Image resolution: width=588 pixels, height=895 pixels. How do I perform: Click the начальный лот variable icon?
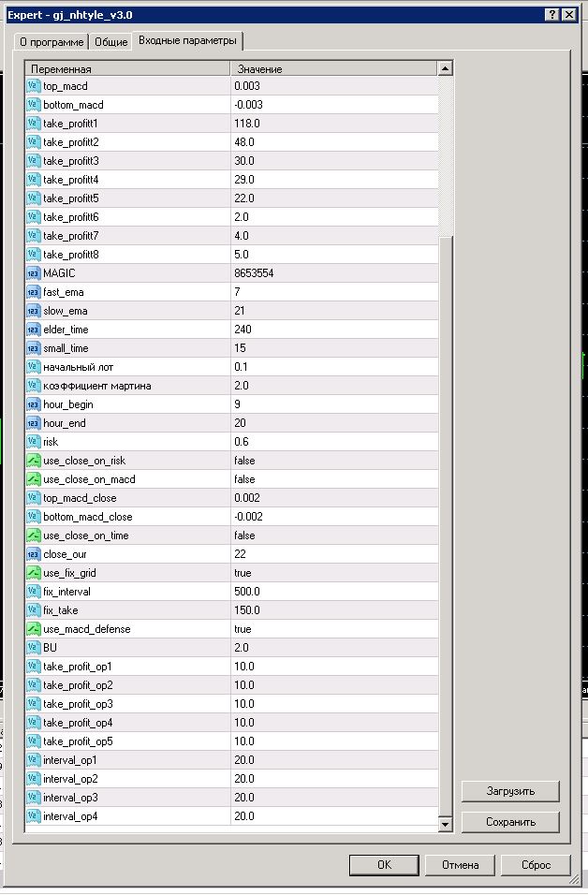tap(33, 367)
